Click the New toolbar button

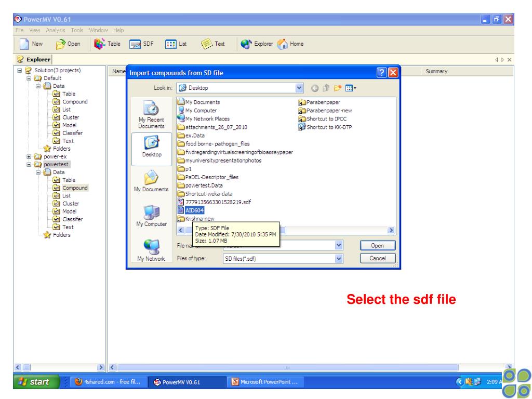coord(31,44)
